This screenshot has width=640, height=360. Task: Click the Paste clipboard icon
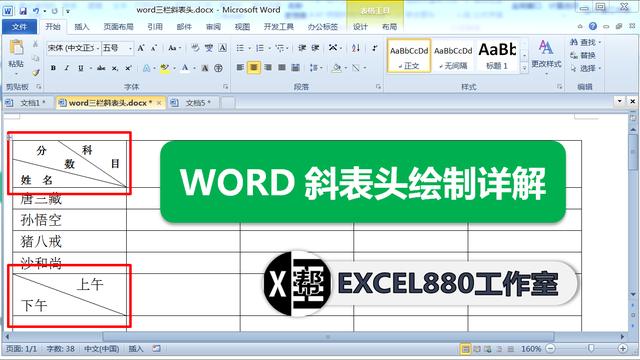pos(16,48)
